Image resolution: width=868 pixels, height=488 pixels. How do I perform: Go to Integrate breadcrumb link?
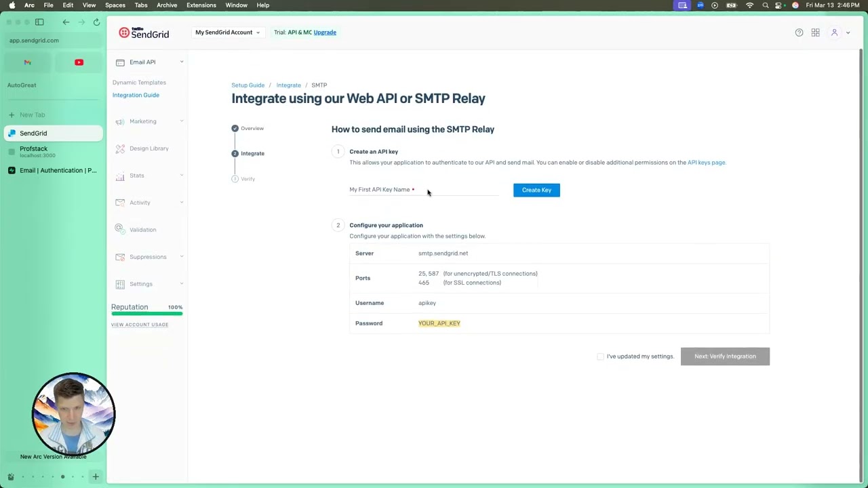[289, 85]
